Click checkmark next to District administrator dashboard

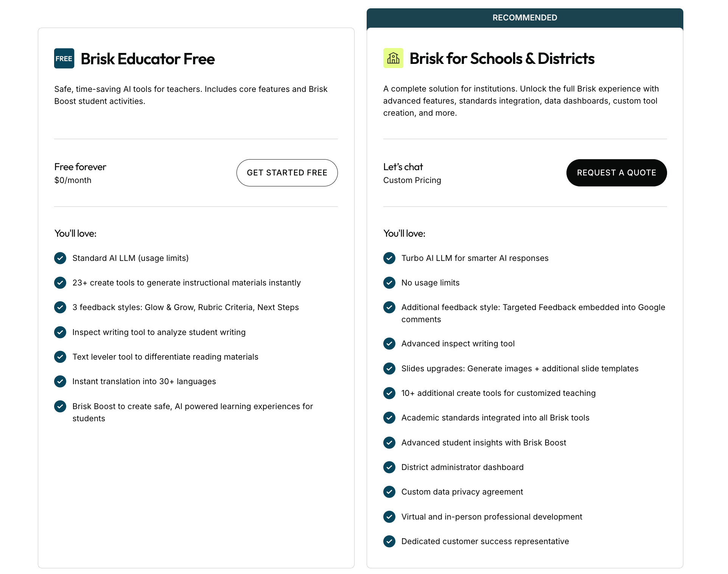point(389,467)
